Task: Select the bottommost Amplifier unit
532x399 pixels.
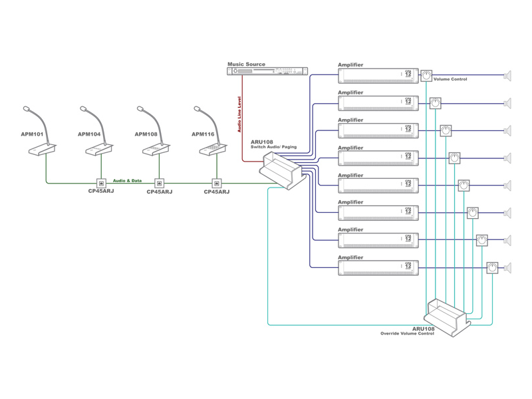Action: [378, 267]
